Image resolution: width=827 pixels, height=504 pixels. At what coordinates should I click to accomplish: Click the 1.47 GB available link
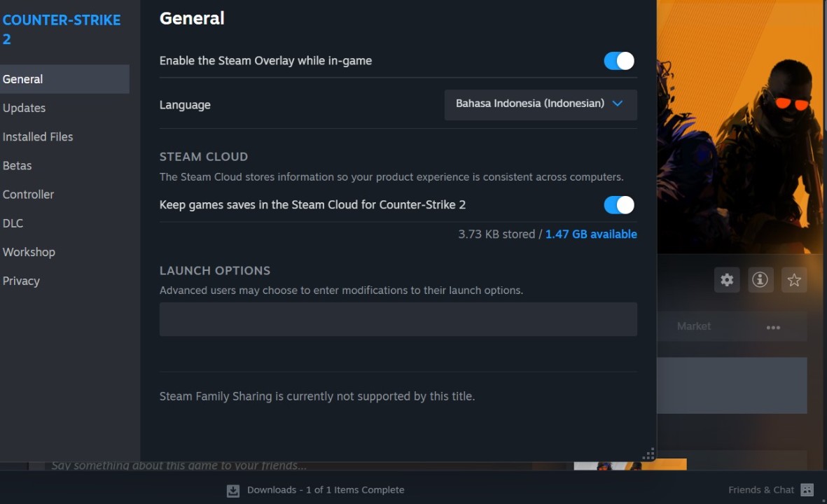click(x=591, y=234)
